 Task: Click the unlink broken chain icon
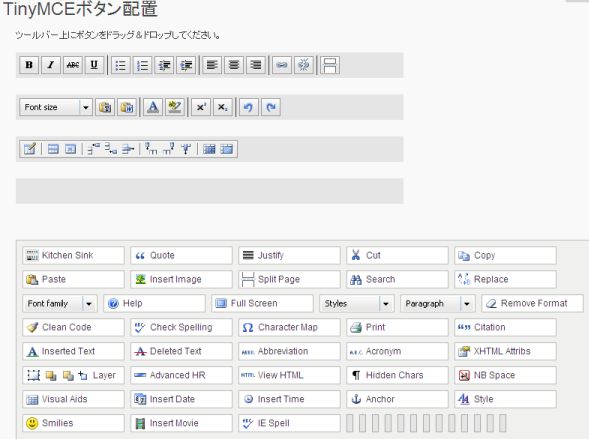pos(304,65)
